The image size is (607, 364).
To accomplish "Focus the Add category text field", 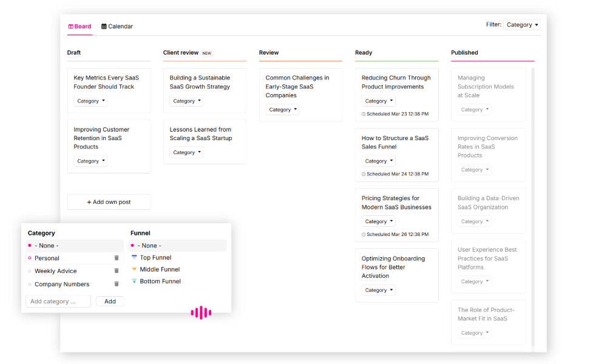I will pyautogui.click(x=58, y=302).
